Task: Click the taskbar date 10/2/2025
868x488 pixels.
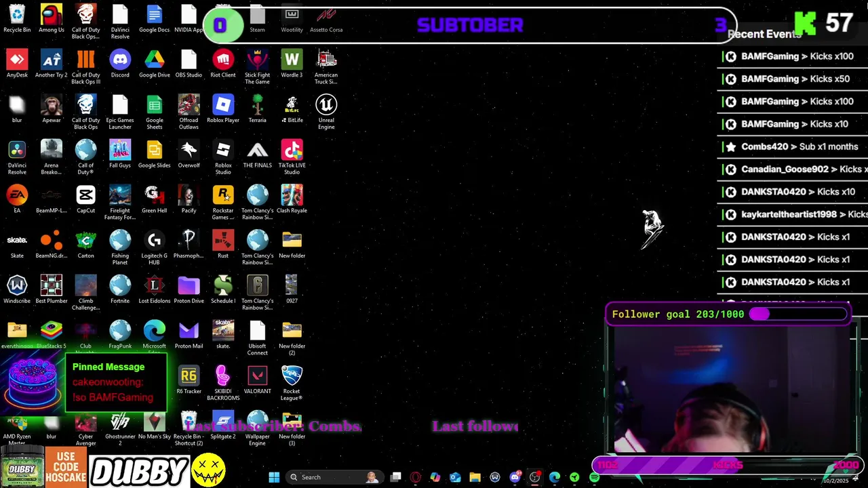Action: (x=835, y=481)
